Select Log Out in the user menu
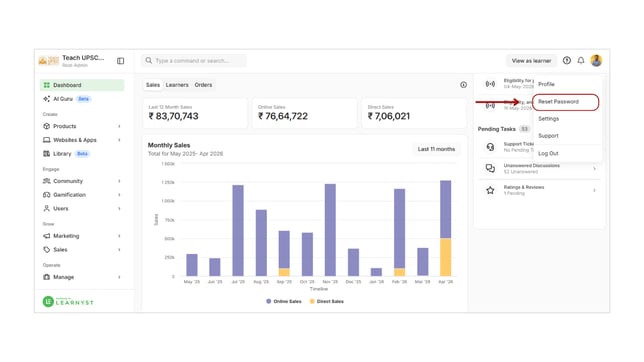This screenshot has width=644, height=362. [x=548, y=153]
